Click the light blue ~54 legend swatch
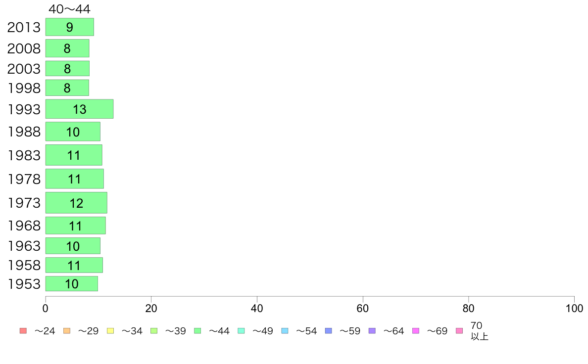The image size is (588, 364). pos(285,331)
